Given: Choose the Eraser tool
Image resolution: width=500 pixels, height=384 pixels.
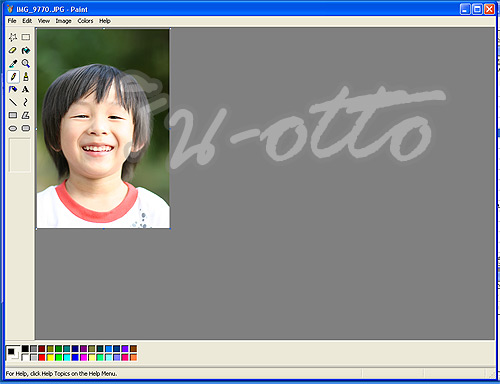Looking at the screenshot, I should click(x=13, y=50).
